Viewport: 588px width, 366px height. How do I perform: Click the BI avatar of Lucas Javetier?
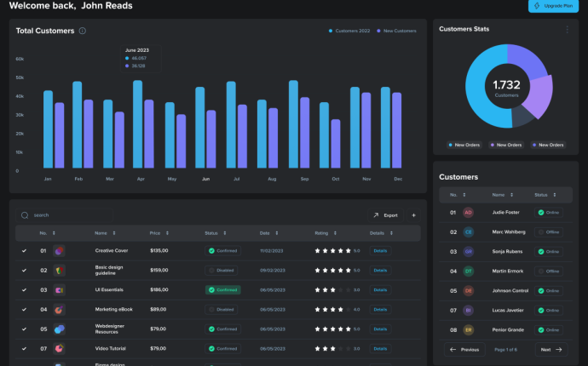[468, 310]
